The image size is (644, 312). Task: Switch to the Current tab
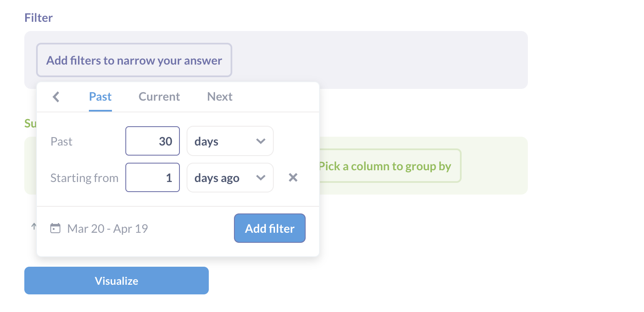(x=159, y=97)
